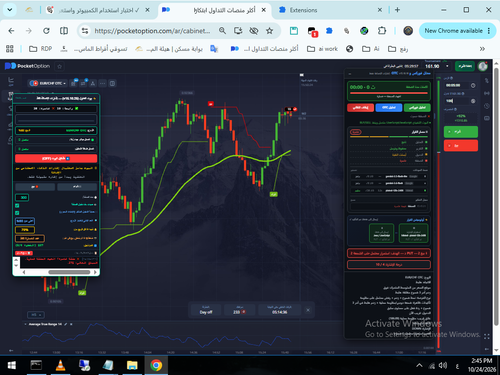Open the RDP bookmarks folder
Viewport: 500px width, 375px height.
pyautogui.click(x=41, y=49)
